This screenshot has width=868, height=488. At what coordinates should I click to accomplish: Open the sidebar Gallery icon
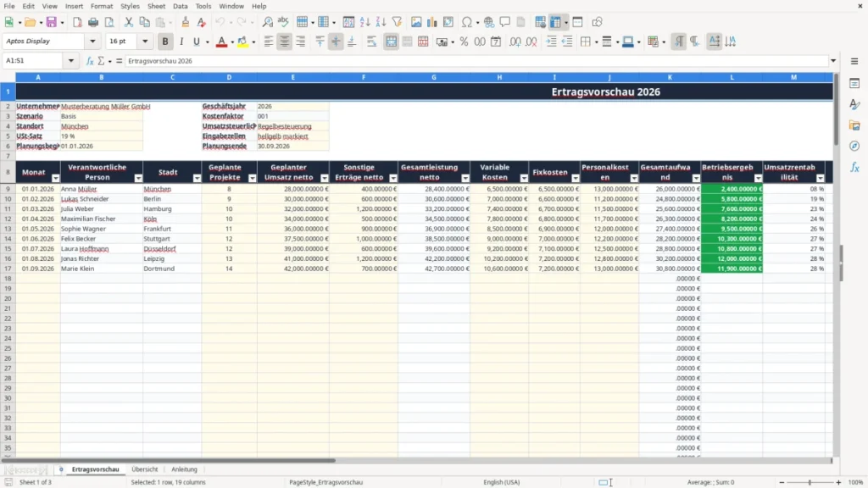pyautogui.click(x=854, y=125)
